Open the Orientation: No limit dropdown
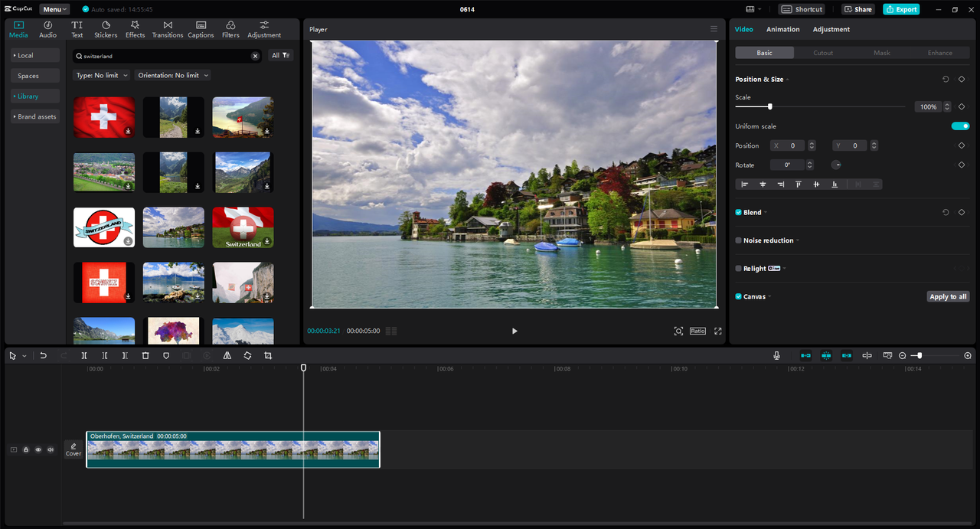 pos(172,75)
